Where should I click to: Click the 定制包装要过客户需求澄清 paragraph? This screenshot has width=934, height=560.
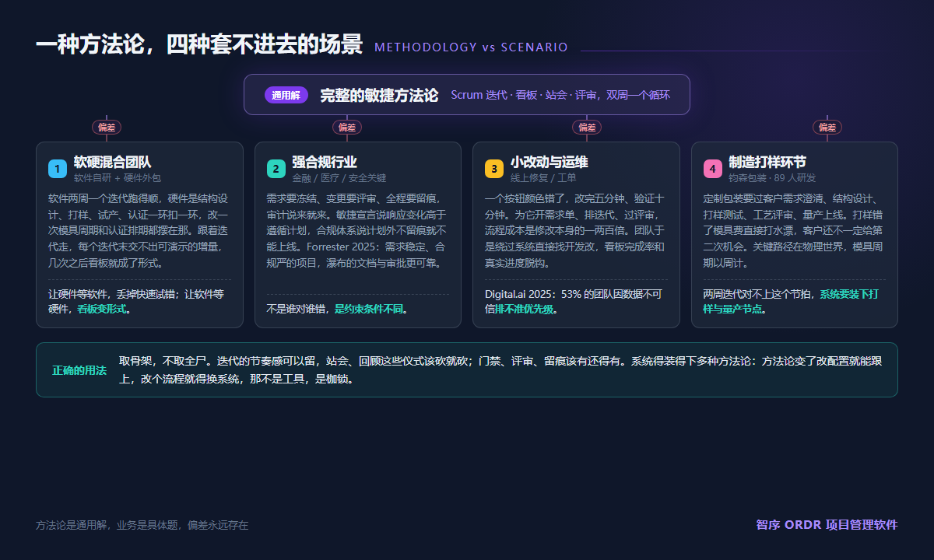(793, 230)
